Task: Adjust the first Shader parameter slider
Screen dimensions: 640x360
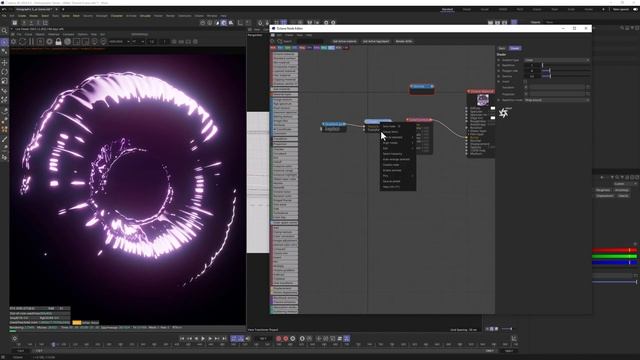Action: (567, 65)
